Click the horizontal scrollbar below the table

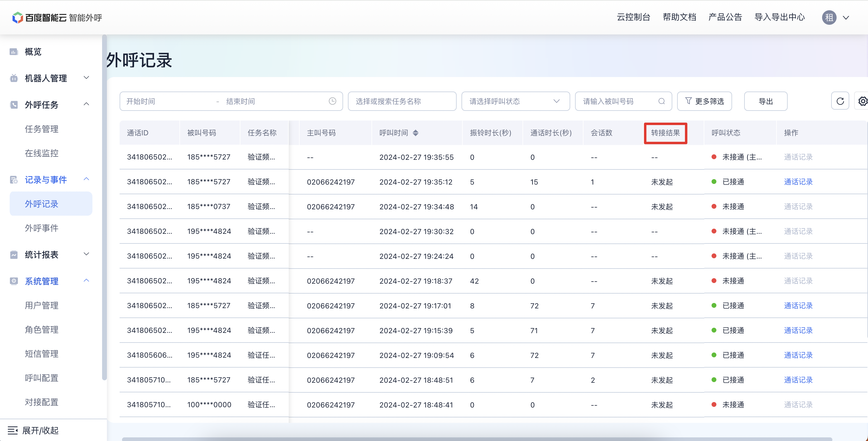(477, 439)
